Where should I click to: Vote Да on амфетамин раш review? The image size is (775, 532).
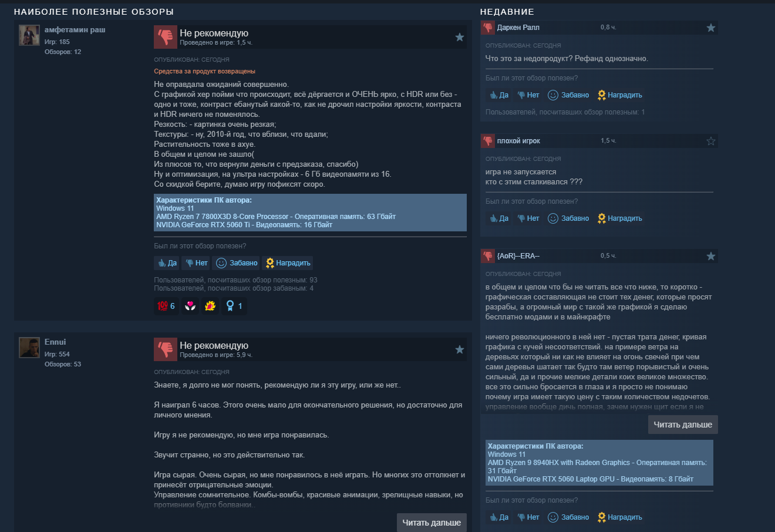(167, 263)
